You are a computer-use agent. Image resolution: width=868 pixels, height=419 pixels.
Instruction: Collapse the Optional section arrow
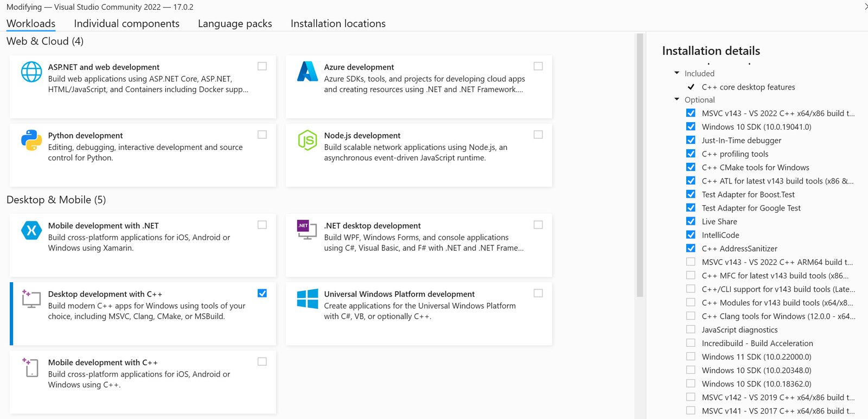676,99
